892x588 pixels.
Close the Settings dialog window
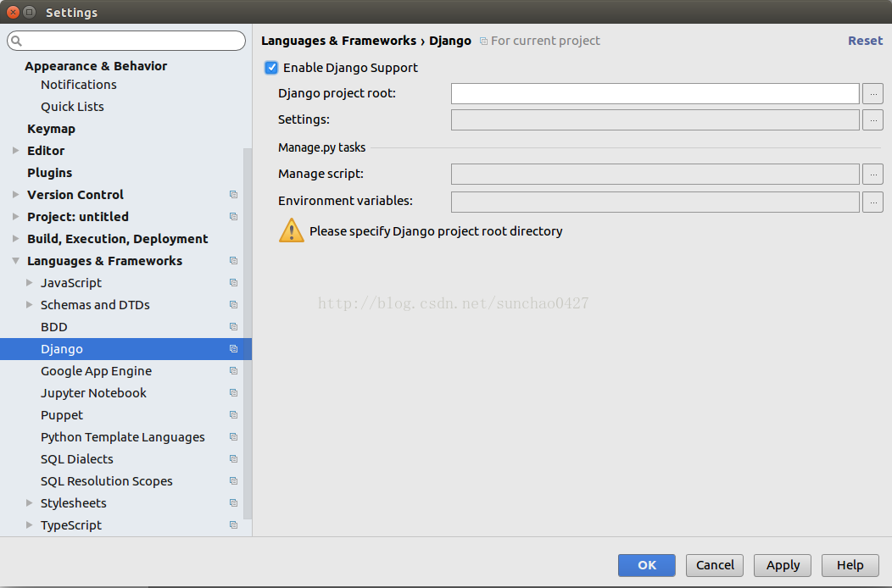[13, 12]
